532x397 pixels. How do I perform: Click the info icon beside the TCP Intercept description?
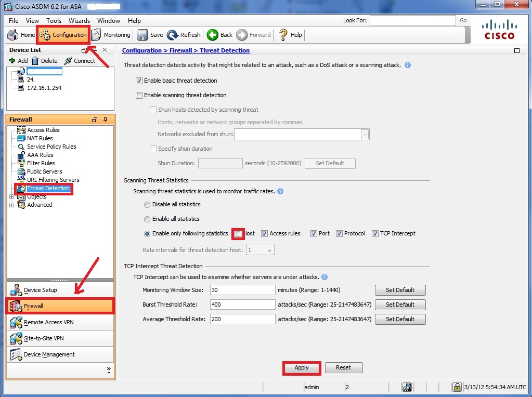click(x=325, y=277)
